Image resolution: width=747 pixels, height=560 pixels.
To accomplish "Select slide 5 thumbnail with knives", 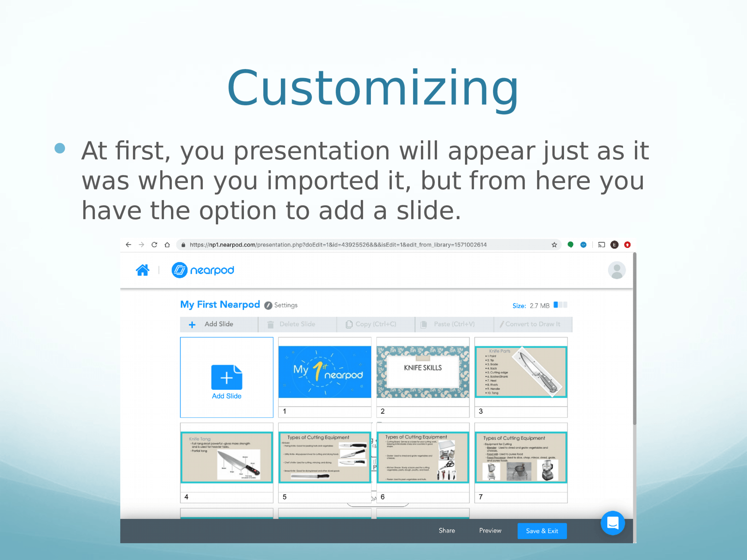I will coord(325,463).
